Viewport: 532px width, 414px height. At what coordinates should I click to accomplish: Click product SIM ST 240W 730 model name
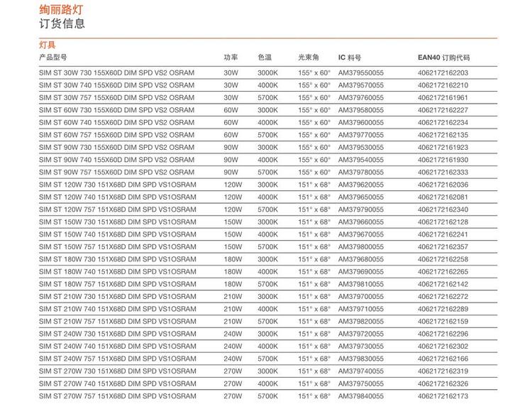pos(117,334)
